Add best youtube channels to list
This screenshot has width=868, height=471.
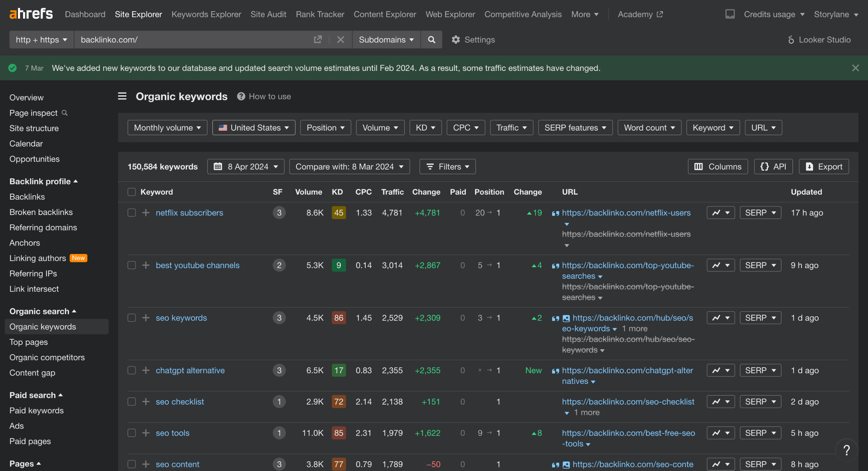(146, 265)
